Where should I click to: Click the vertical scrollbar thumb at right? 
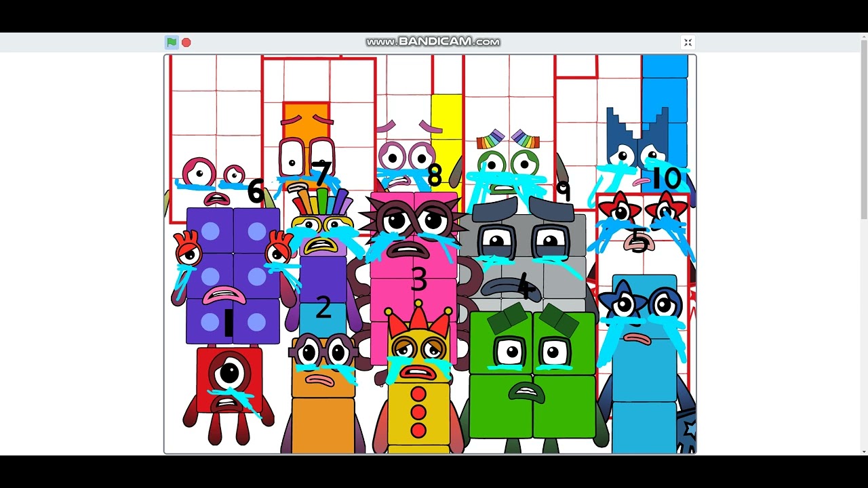pos(863,129)
